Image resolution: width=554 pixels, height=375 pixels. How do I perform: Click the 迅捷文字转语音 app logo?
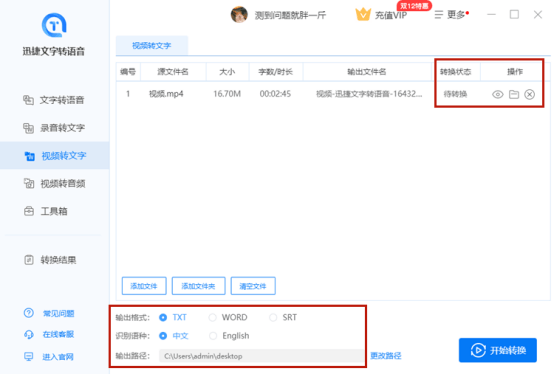coord(54,25)
